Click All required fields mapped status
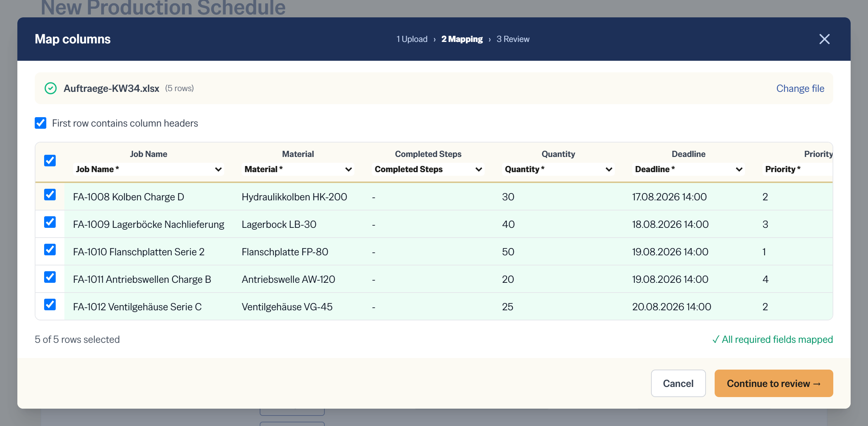 coord(773,339)
